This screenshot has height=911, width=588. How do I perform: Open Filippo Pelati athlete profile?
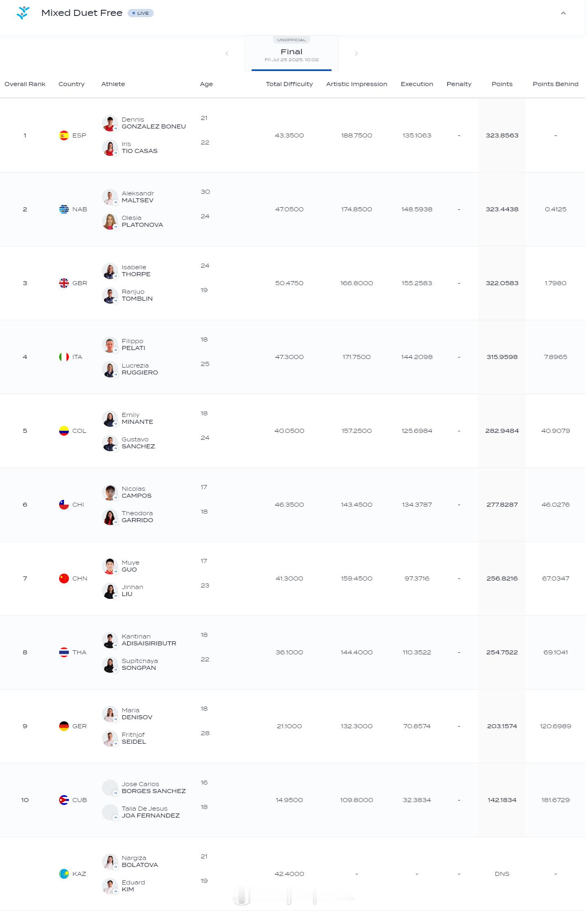point(133,344)
